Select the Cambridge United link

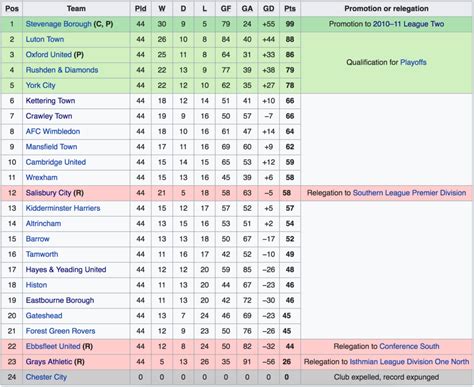(x=56, y=162)
